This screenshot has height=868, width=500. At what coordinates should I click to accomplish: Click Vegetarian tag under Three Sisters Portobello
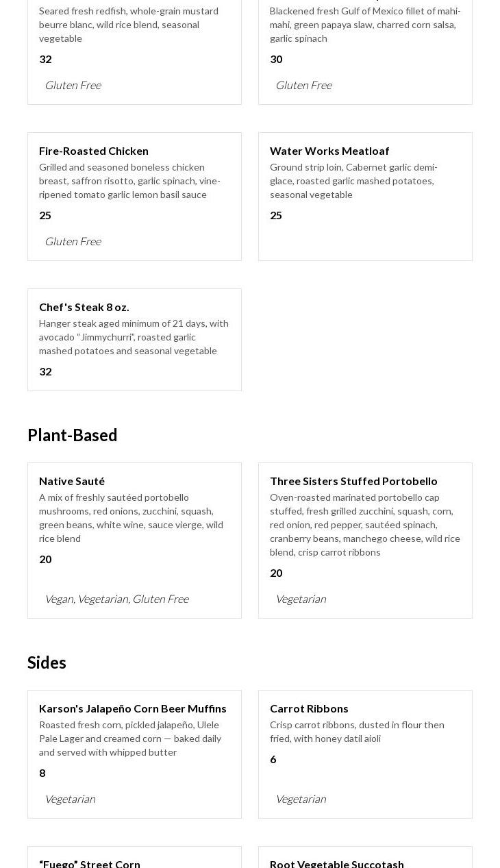pyautogui.click(x=301, y=599)
